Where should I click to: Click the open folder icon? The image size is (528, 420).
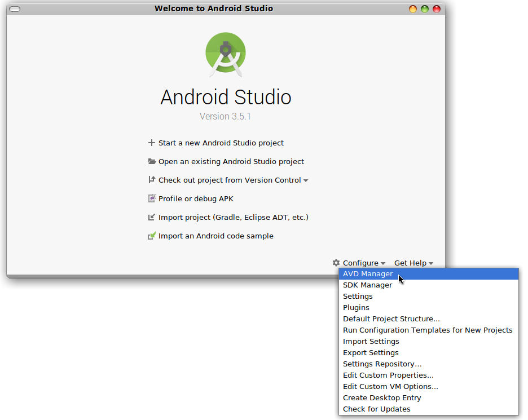coord(152,162)
